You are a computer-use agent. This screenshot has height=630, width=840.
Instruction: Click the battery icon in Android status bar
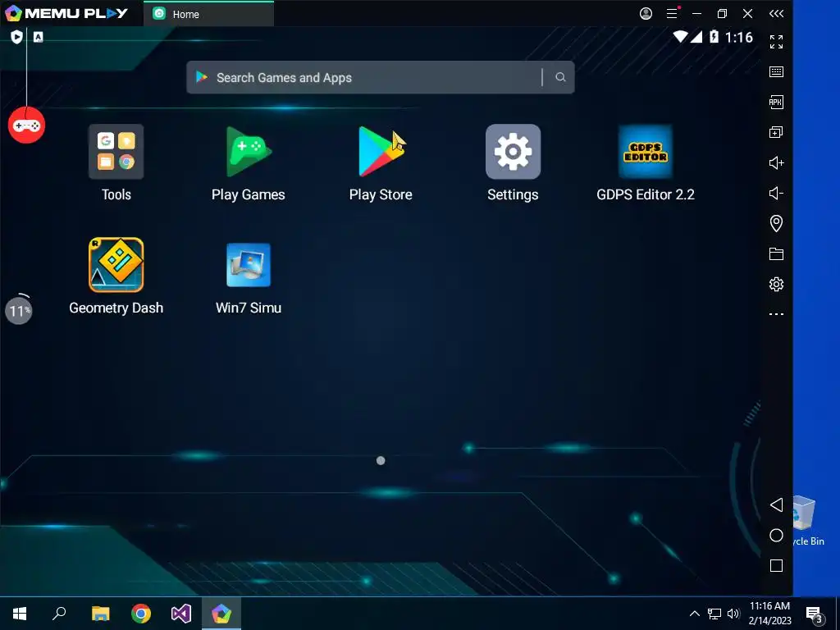click(x=714, y=36)
